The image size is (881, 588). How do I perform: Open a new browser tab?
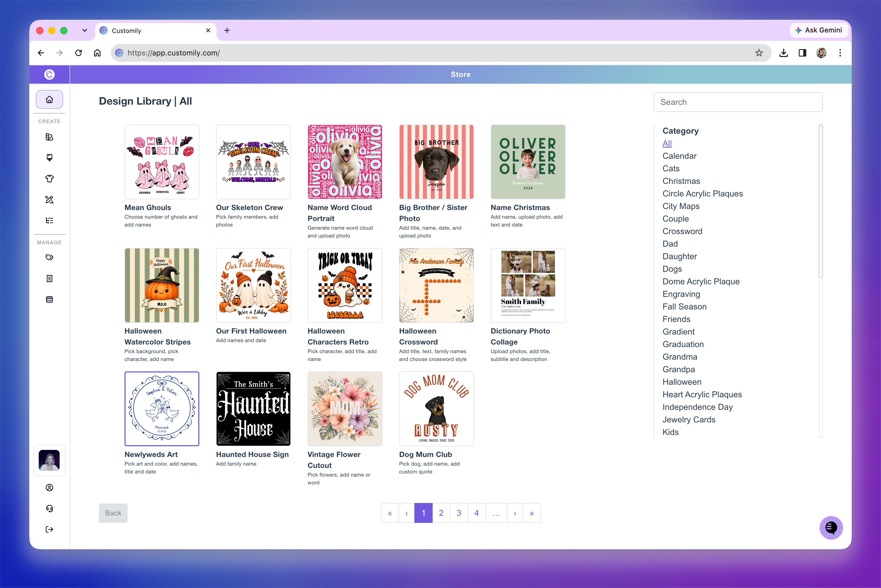(x=227, y=30)
